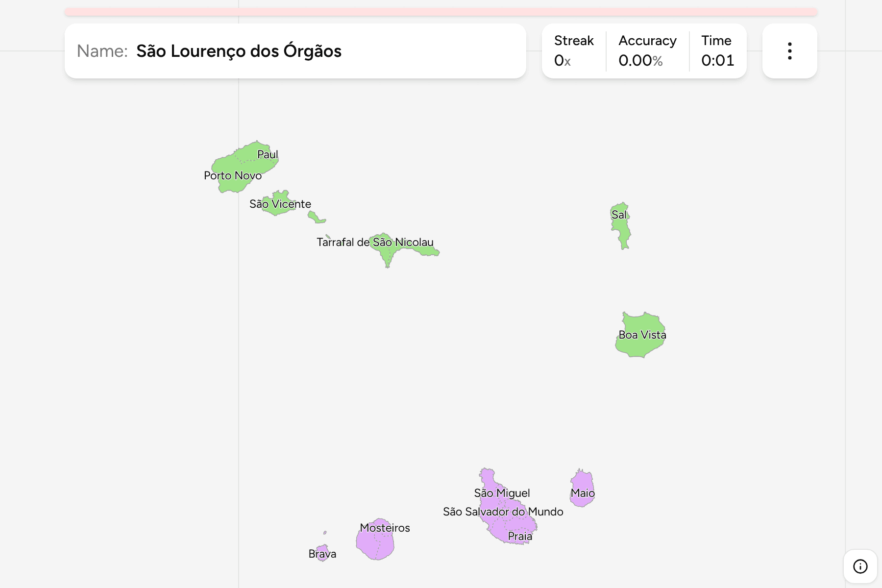Image resolution: width=882 pixels, height=588 pixels.
Task: Click the pink progress bar
Action: click(441, 12)
